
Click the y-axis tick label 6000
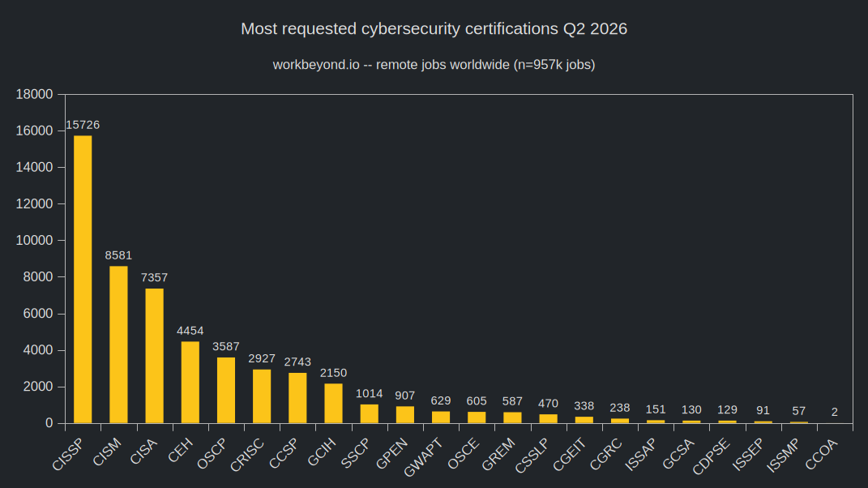pos(38,314)
